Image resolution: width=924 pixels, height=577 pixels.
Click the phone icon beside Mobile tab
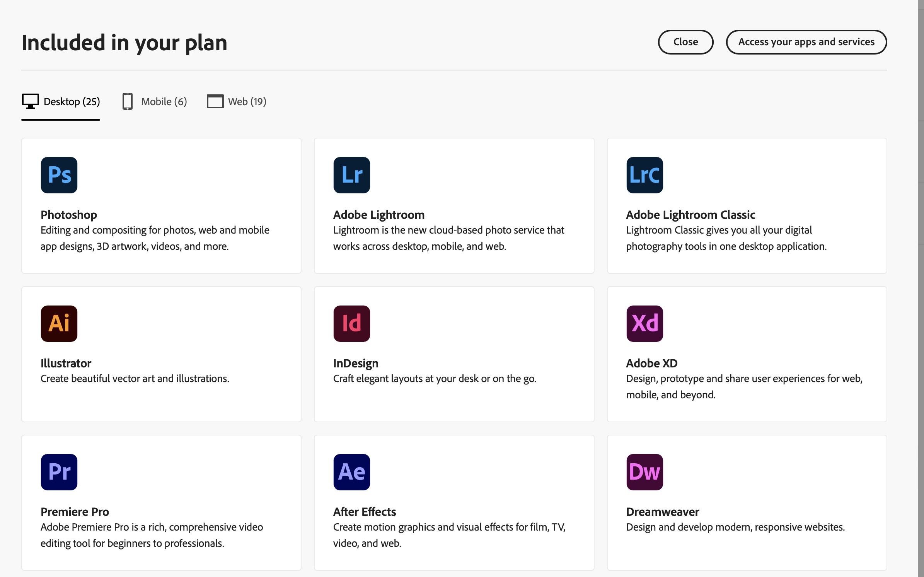click(127, 101)
